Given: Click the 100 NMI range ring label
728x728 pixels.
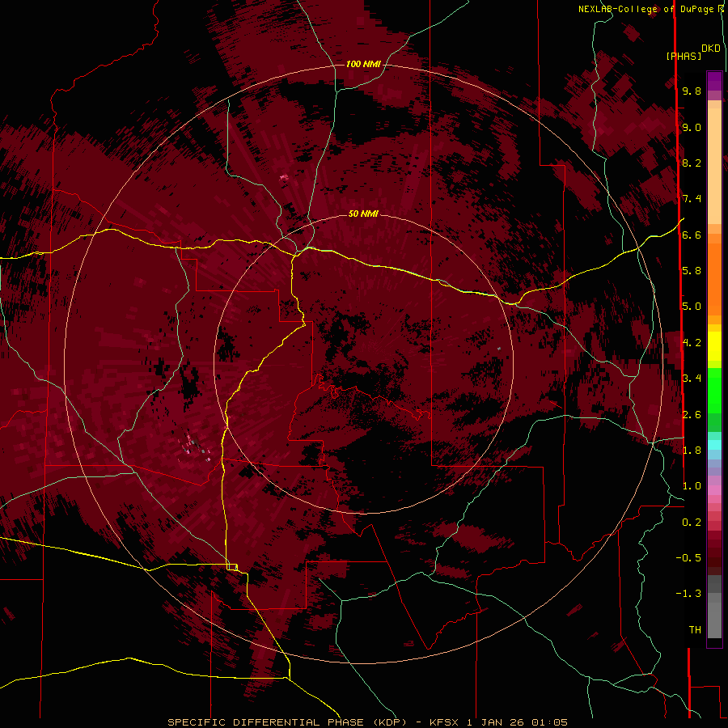Looking at the screenshot, I should (x=363, y=64).
